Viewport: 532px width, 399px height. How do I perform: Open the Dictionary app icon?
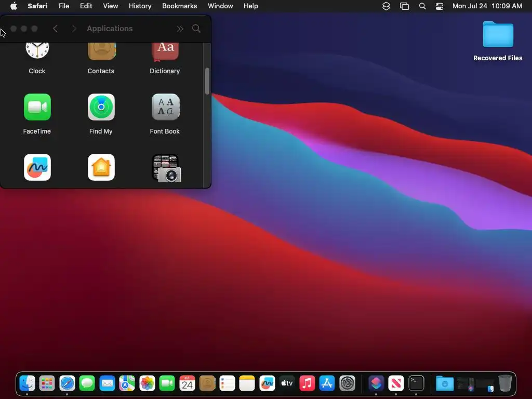click(165, 52)
